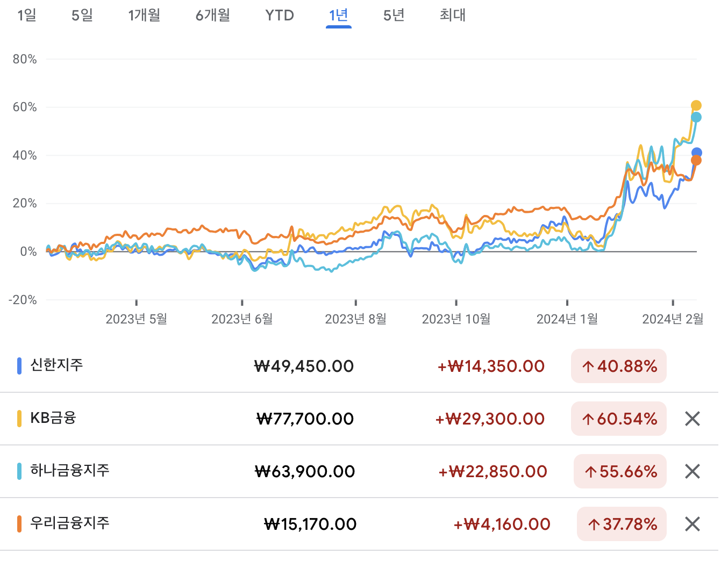Click the 2023년 5월 axis label
This screenshot has height=561, width=728.
pyautogui.click(x=136, y=319)
